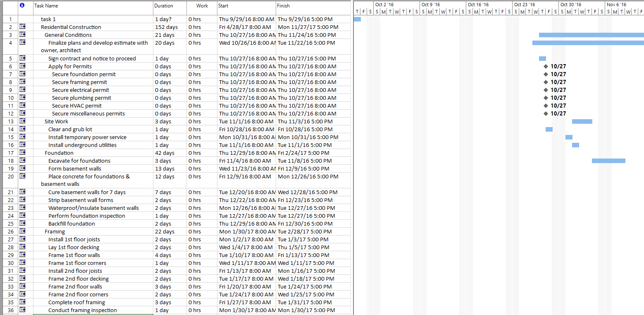Click the Clear and grub lot Gantt bar
The height and width of the screenshot is (315, 644).
pyautogui.click(x=549, y=129)
